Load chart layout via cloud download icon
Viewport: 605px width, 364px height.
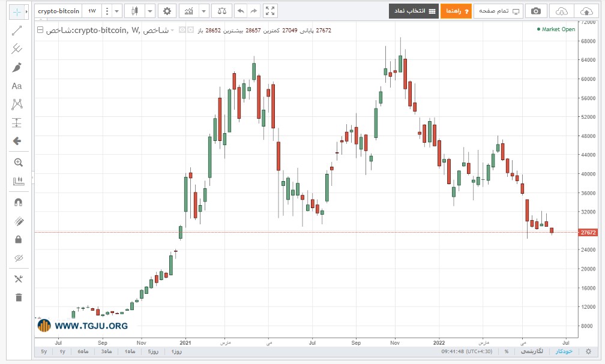pyautogui.click(x=561, y=11)
